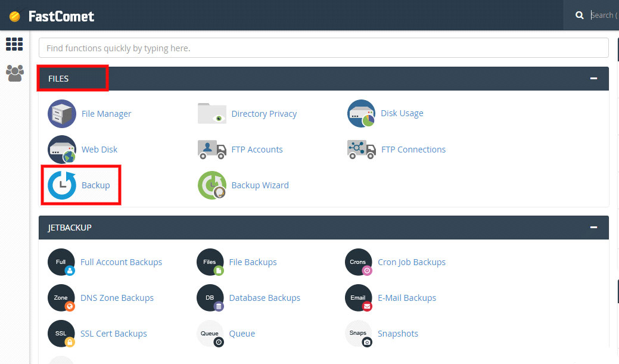Open the Full Account Backups link

[121, 262]
